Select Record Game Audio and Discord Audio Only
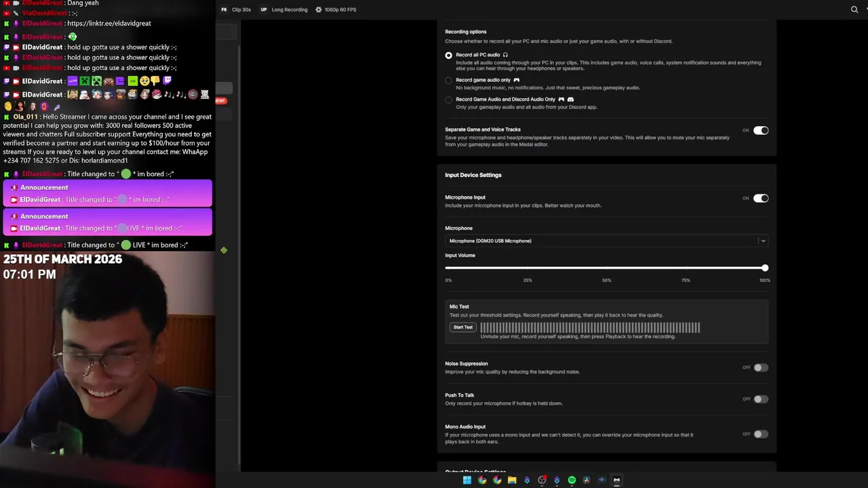Viewport: 868px width, 488px height. point(449,100)
